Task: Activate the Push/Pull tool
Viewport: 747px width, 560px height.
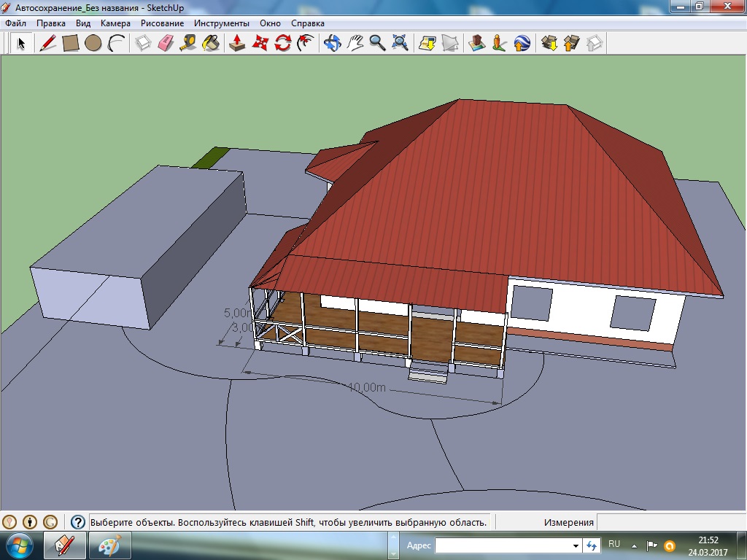Action: (237, 43)
